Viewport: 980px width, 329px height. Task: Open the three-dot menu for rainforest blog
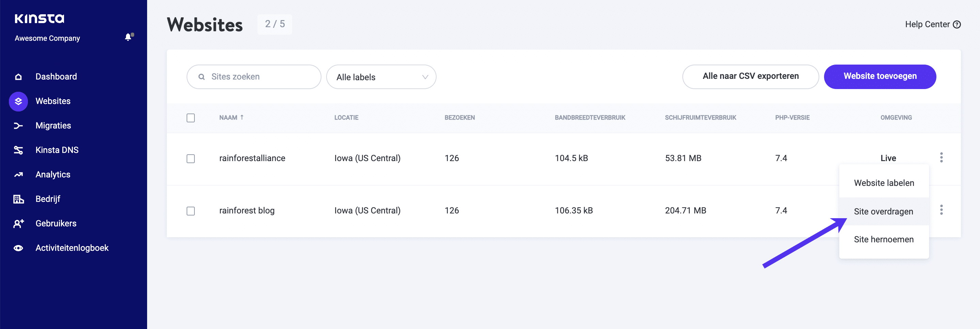941,210
